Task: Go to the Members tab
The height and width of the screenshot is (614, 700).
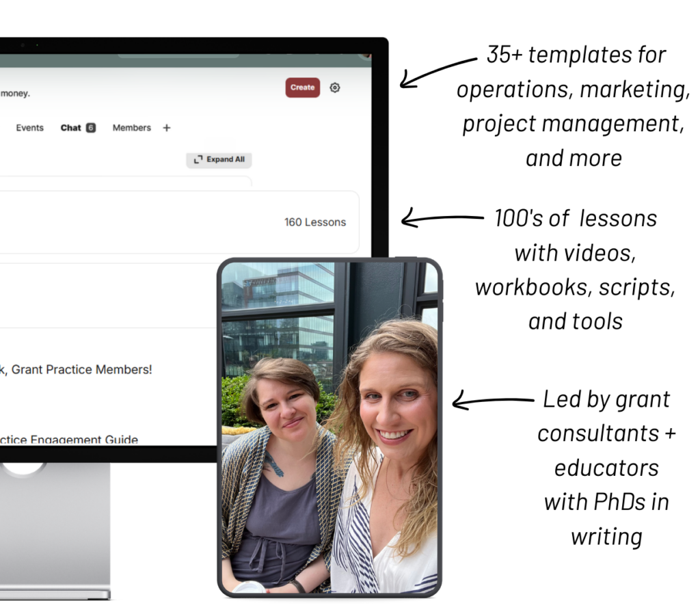Action: coord(131,128)
